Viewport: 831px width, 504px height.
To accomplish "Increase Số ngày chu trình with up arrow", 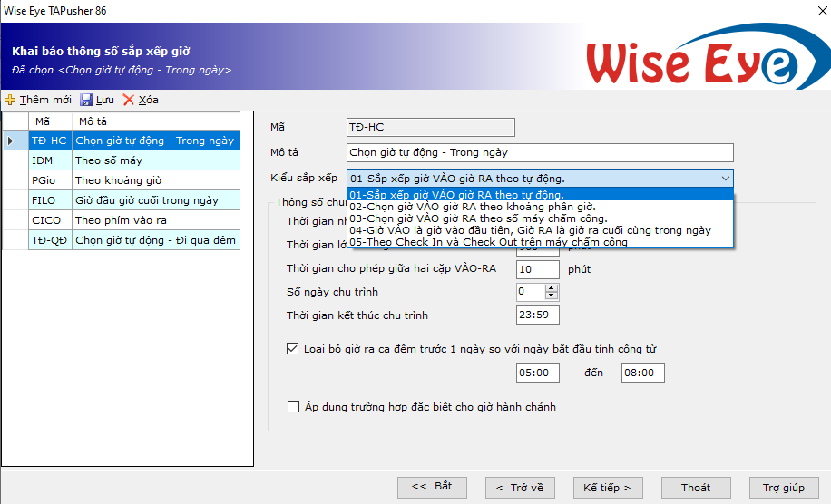I will coord(551,287).
